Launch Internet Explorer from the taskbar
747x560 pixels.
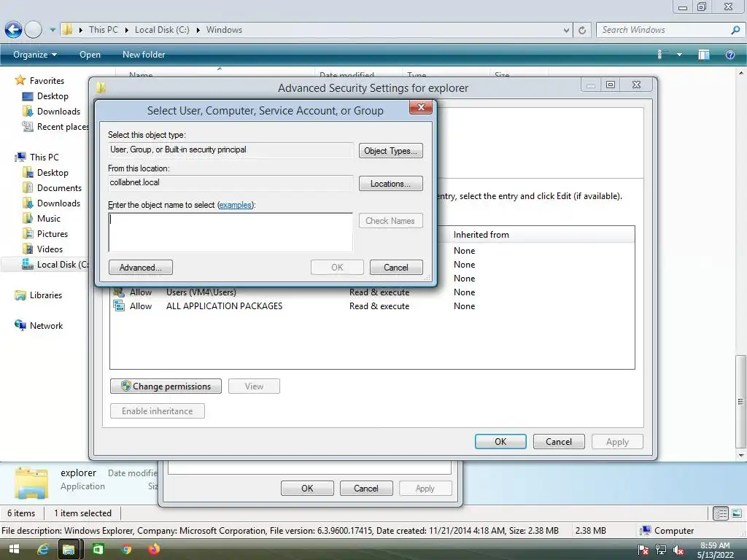tap(43, 550)
